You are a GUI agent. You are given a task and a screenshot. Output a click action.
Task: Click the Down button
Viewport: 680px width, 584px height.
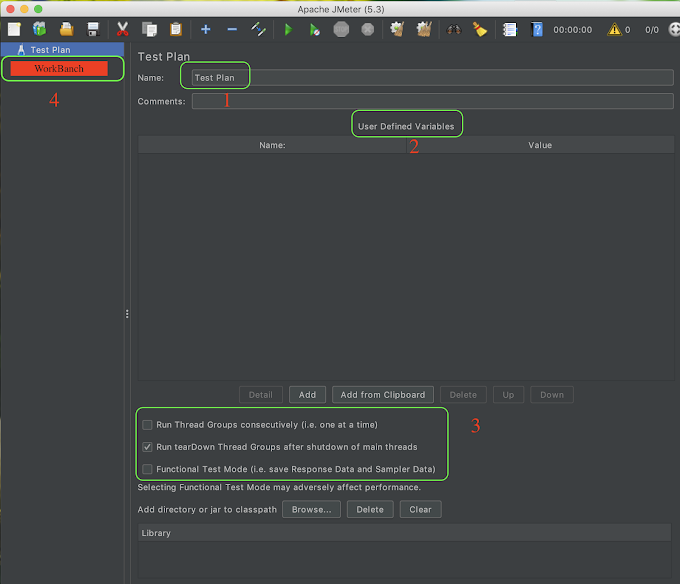552,395
